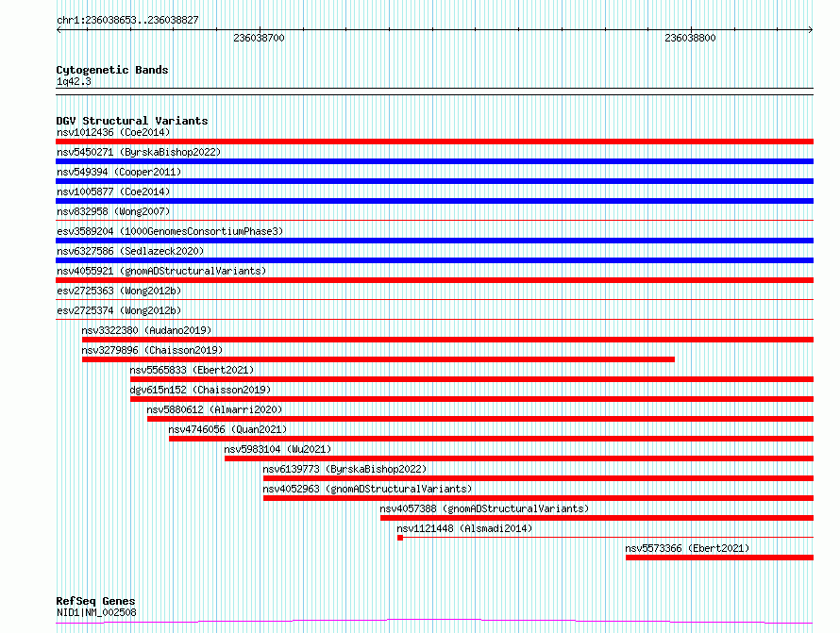Click the Cytogenetic Bands track heading
840x633 pixels.
(112, 70)
